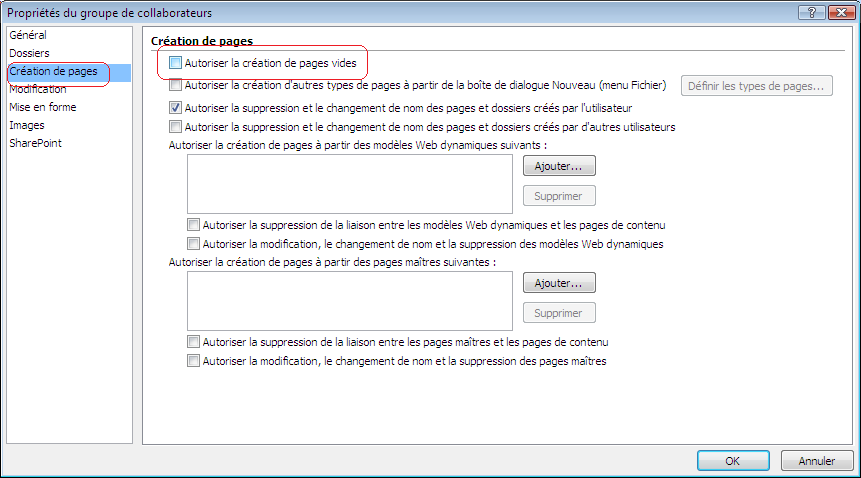Check the 'création d'autres types de pages' box
The width and height of the screenshot is (861, 478).
(x=176, y=86)
